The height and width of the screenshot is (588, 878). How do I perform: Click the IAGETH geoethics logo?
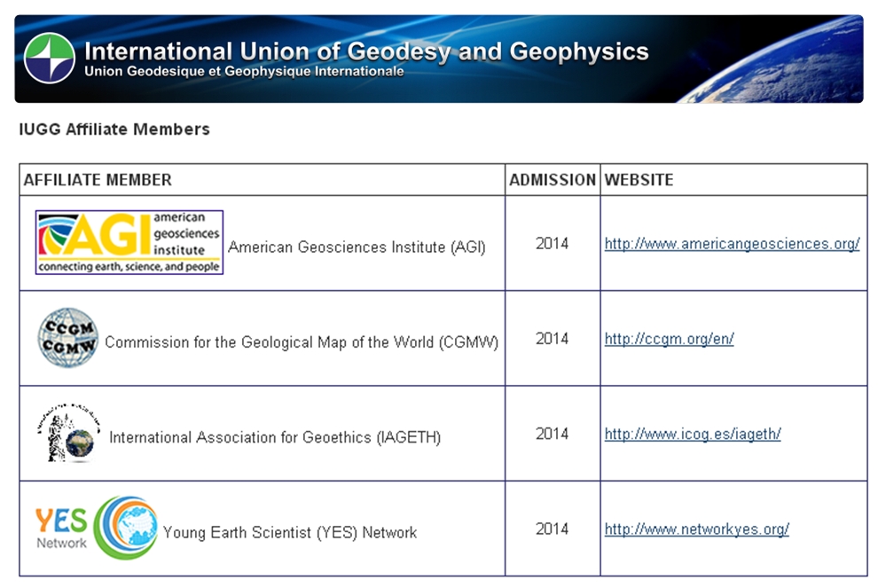[x=68, y=433]
